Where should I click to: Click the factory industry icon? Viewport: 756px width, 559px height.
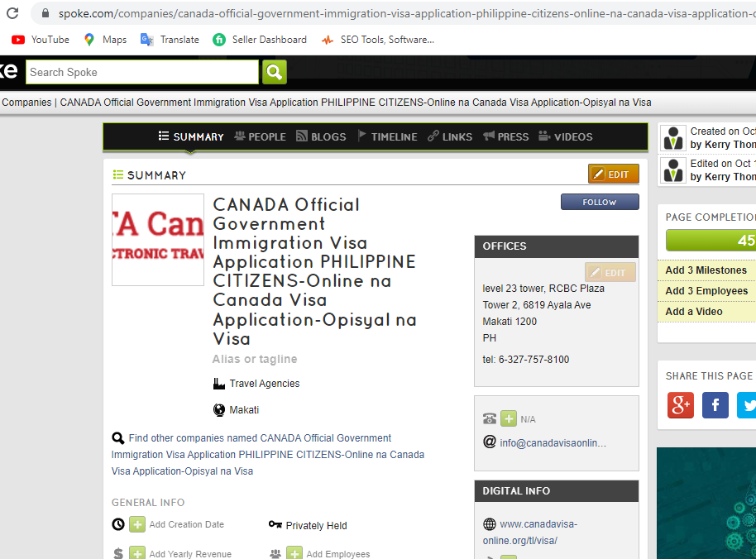[x=219, y=384]
